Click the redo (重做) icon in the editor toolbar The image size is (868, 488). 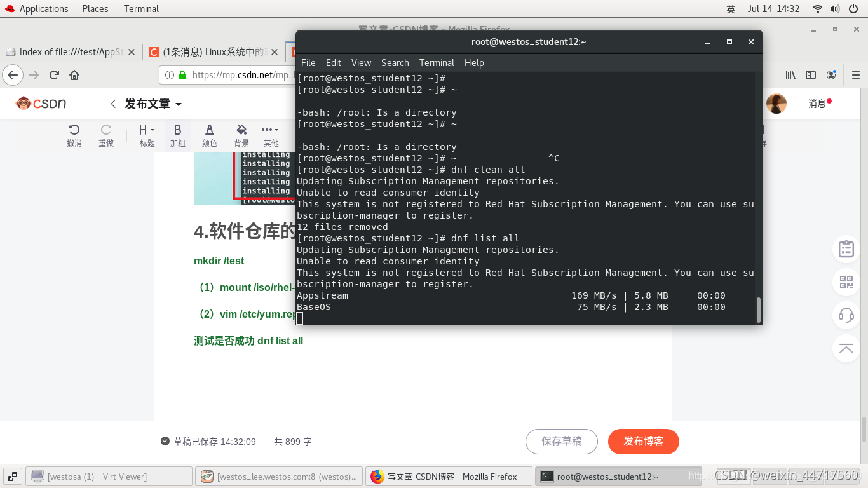[106, 130]
